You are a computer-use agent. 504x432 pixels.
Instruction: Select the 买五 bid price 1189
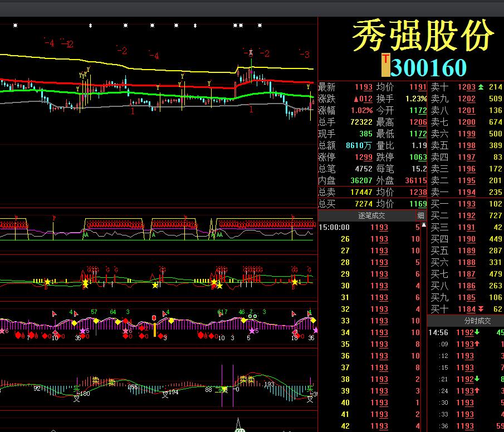[x=466, y=251]
